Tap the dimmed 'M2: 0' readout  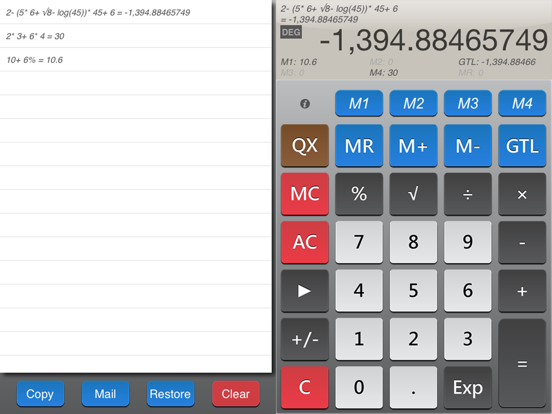(x=381, y=62)
